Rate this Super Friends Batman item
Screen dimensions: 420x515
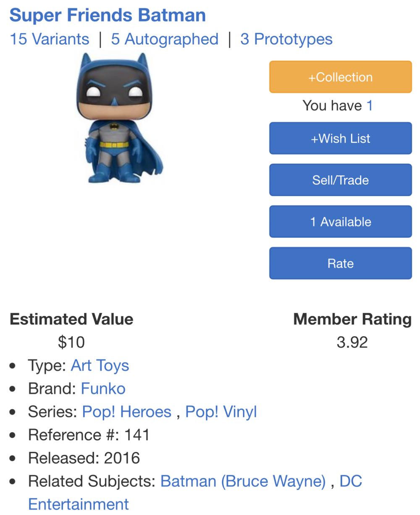pyautogui.click(x=340, y=263)
